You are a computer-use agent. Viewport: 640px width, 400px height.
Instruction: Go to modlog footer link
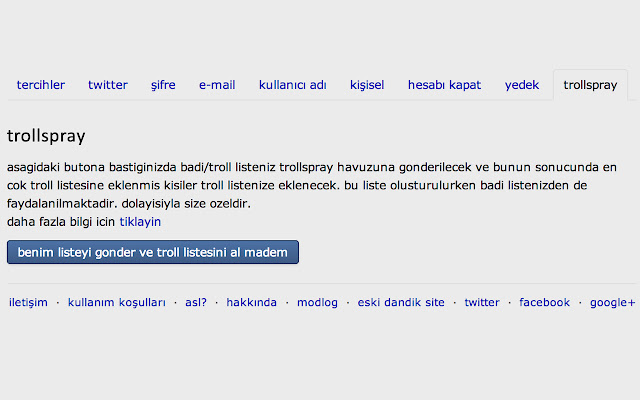click(x=318, y=302)
